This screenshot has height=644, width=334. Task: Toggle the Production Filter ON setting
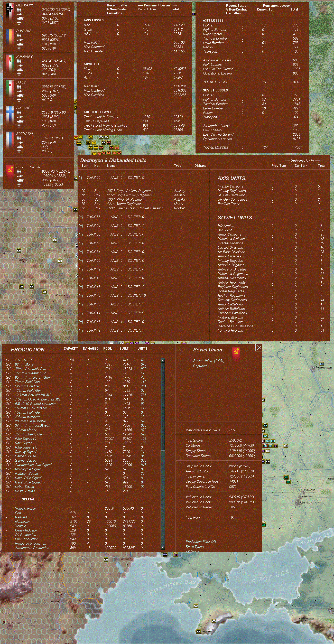click(x=201, y=542)
